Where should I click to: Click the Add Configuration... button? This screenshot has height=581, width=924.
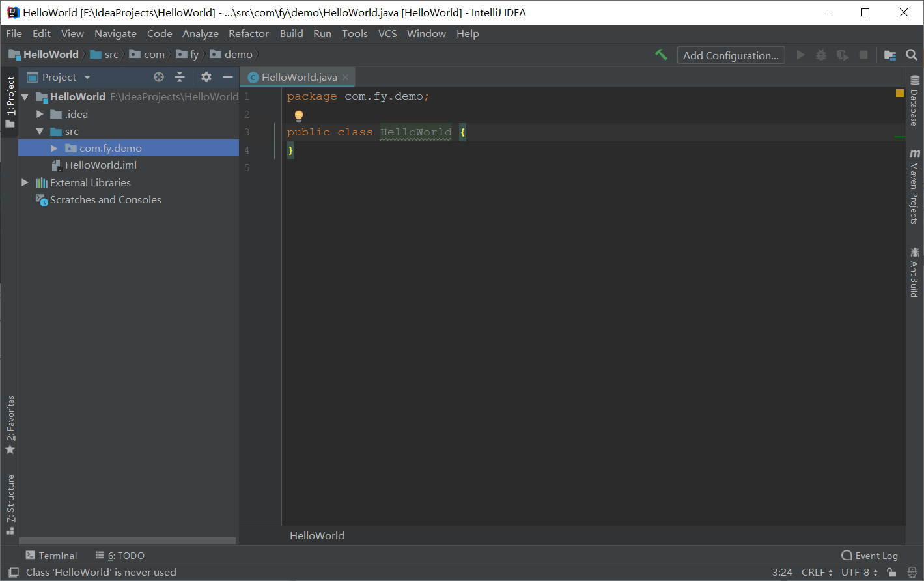[x=731, y=55]
